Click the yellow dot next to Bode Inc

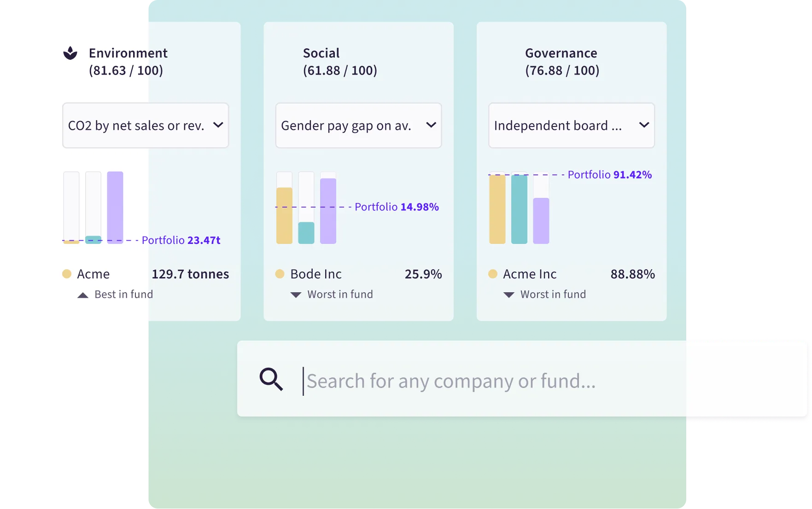click(280, 273)
